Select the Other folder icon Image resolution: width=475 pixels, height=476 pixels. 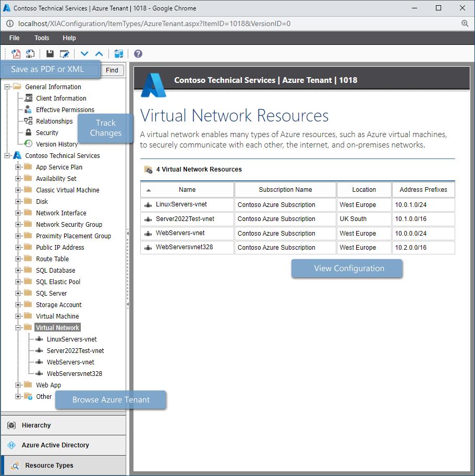click(28, 396)
